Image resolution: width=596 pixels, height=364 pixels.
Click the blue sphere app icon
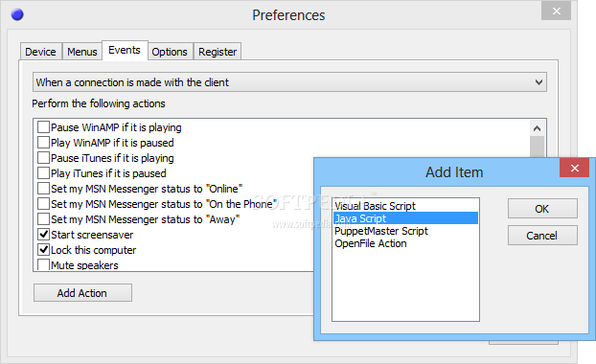pos(17,14)
